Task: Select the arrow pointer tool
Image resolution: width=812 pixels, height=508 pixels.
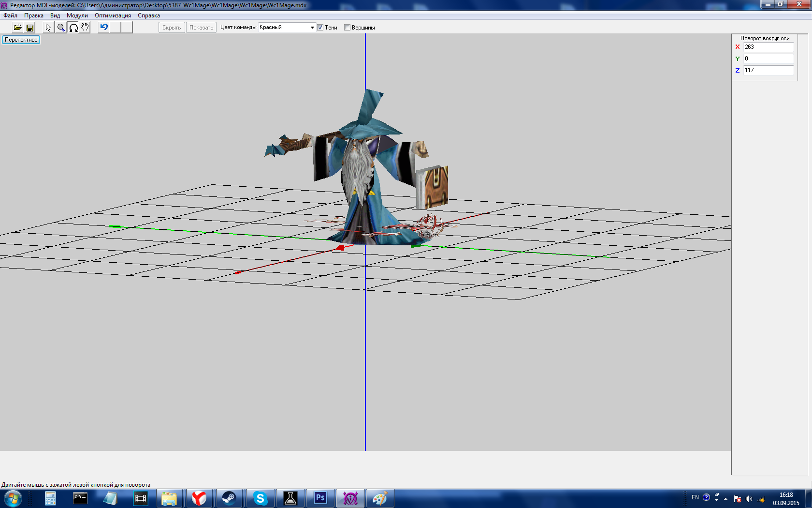Action: tap(48, 28)
